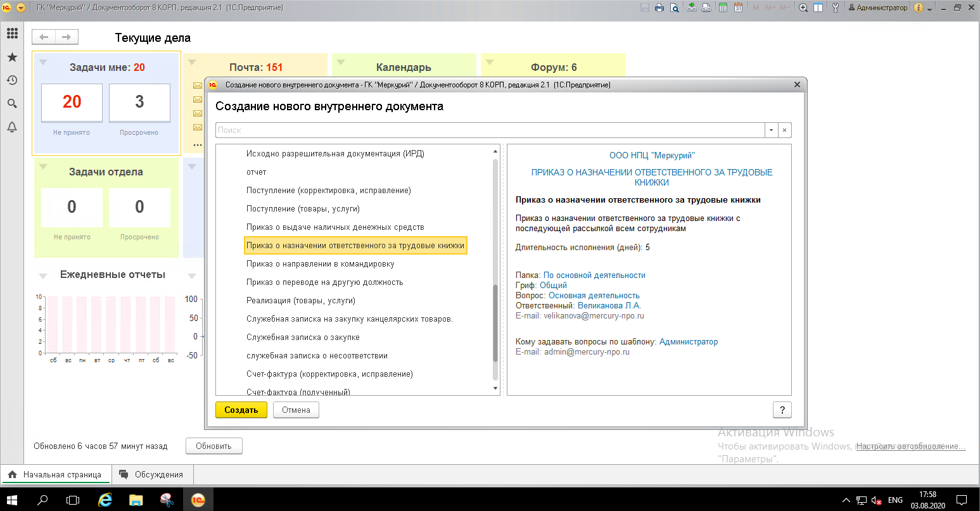Click the Обновить button
The height and width of the screenshot is (511, 980).
click(x=213, y=446)
